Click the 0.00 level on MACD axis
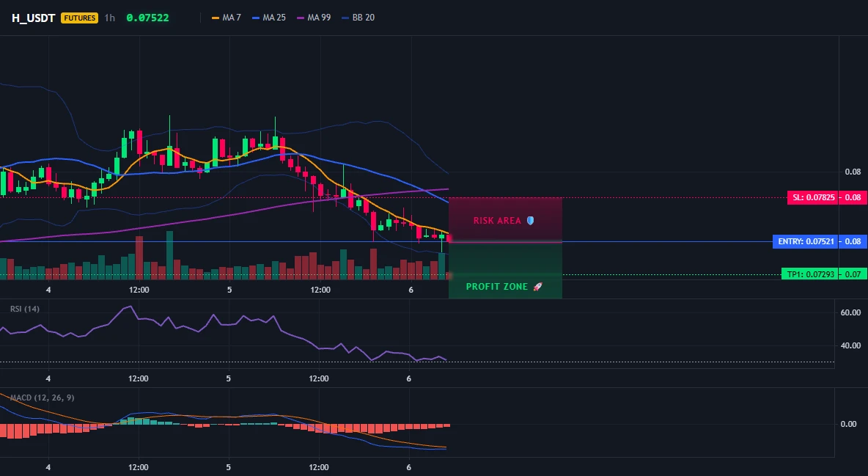Image resolution: width=868 pixels, height=476 pixels. (x=848, y=424)
